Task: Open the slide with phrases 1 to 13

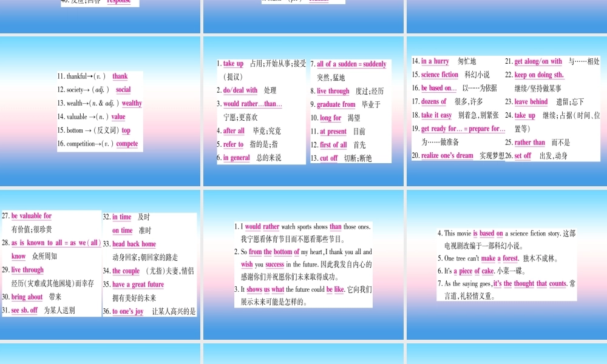Action: [303, 111]
